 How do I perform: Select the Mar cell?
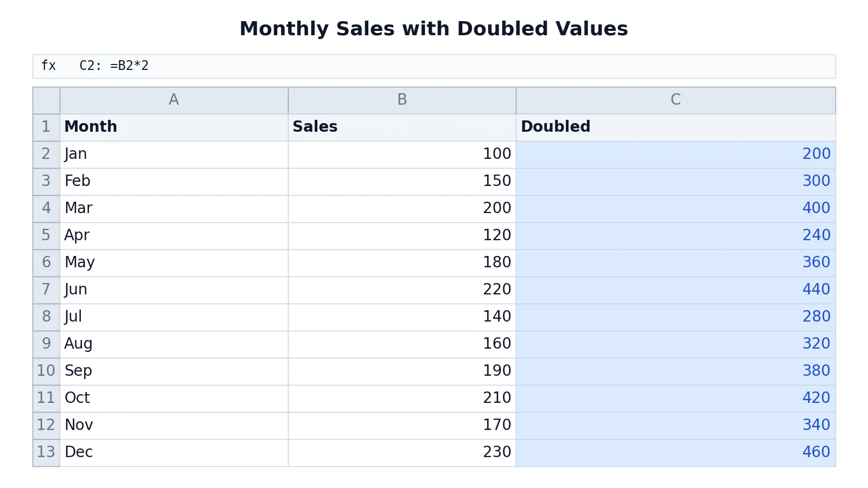coord(174,209)
